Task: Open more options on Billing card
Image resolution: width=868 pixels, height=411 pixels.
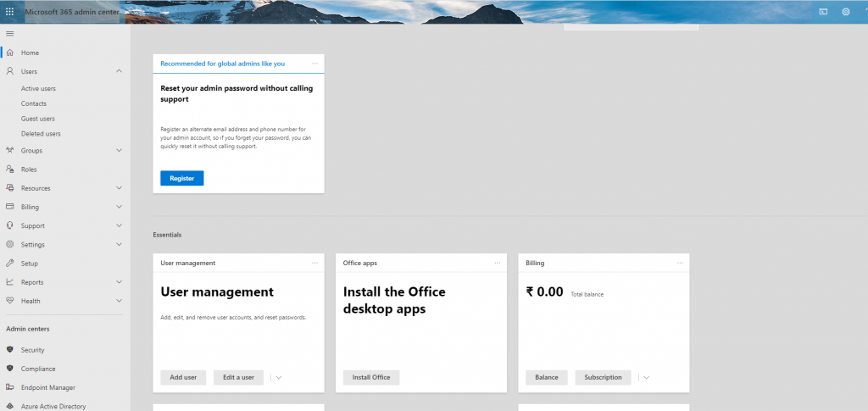Action: tap(681, 264)
